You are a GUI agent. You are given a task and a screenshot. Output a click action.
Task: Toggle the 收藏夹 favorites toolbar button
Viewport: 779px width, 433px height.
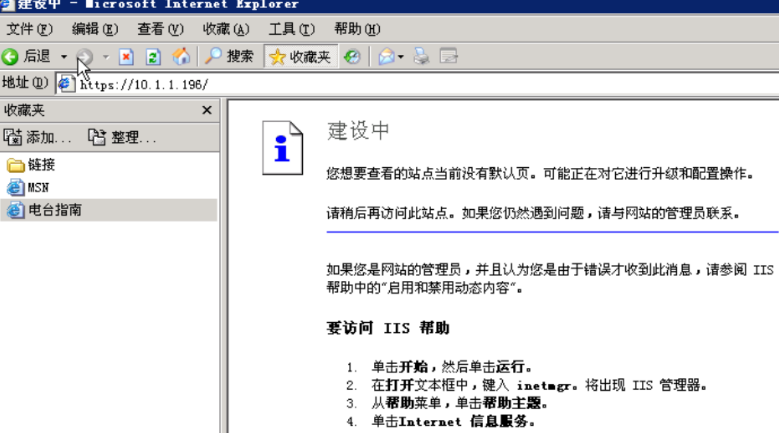300,57
